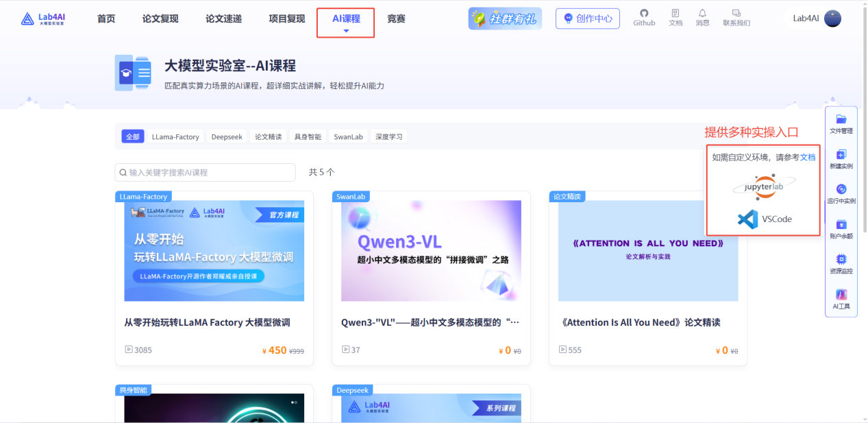Click the Github icon in the header
This screenshot has height=423, width=868.
point(643,17)
